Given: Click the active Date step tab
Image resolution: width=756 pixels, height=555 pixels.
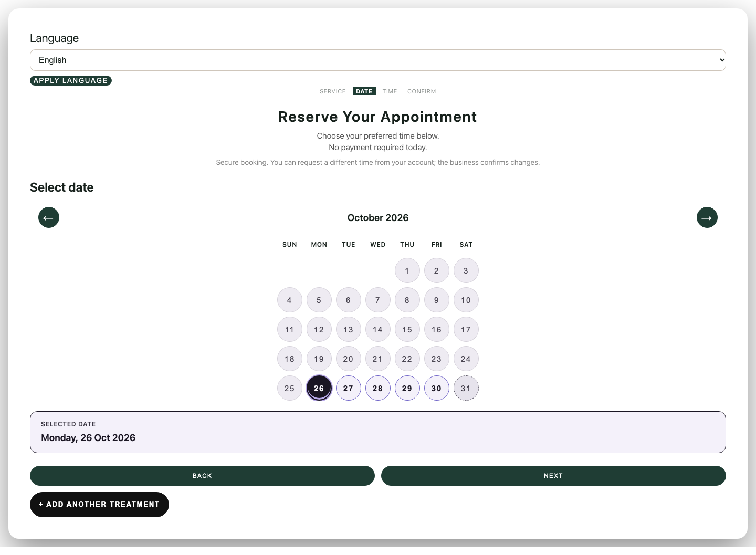Looking at the screenshot, I should (x=364, y=91).
